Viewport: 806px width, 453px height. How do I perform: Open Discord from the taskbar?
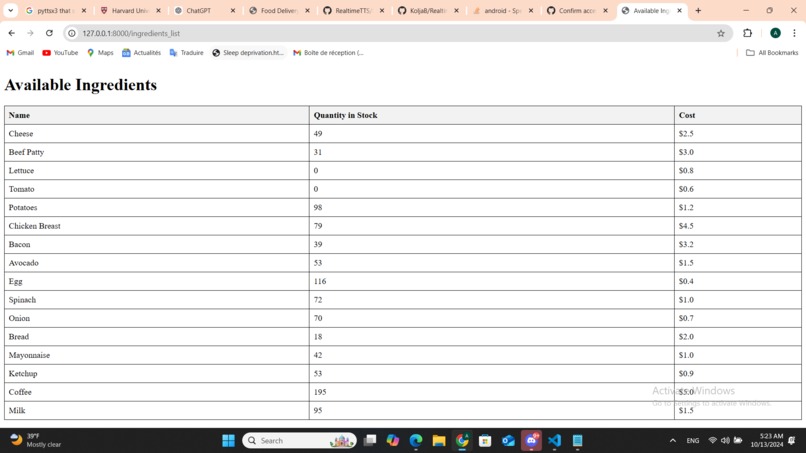(x=531, y=441)
